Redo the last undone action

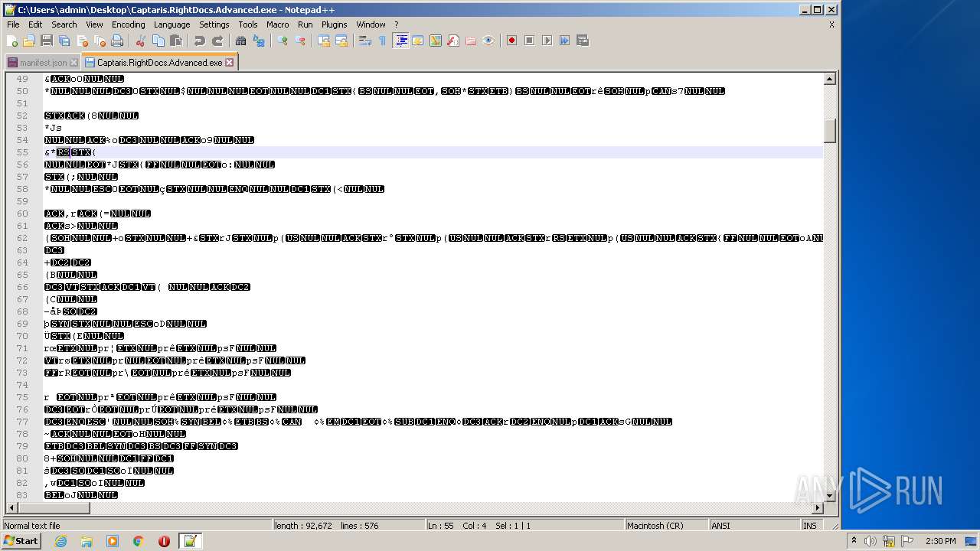[x=217, y=41]
